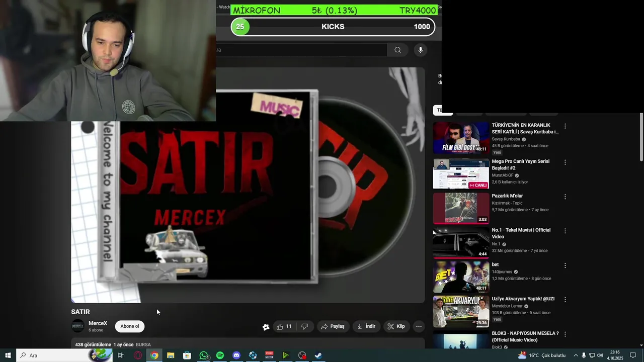
Task: Click MuratAbiGF channel name
Action: [503, 175]
